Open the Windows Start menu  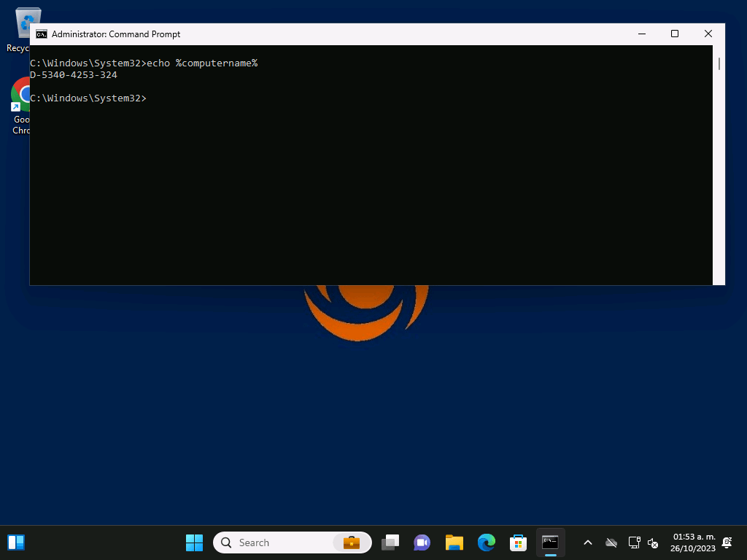click(194, 542)
